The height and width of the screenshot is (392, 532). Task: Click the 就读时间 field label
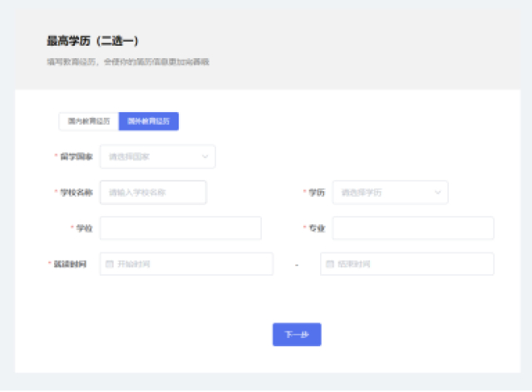70,264
